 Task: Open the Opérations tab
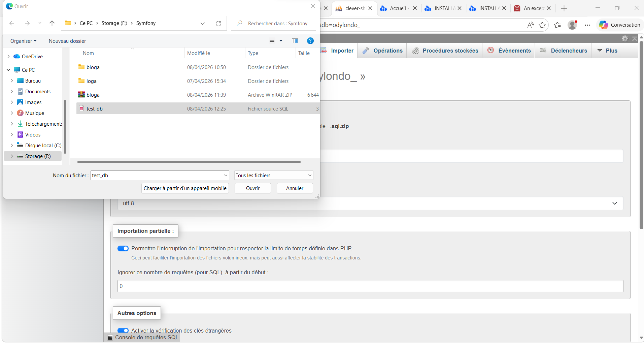pos(382,51)
